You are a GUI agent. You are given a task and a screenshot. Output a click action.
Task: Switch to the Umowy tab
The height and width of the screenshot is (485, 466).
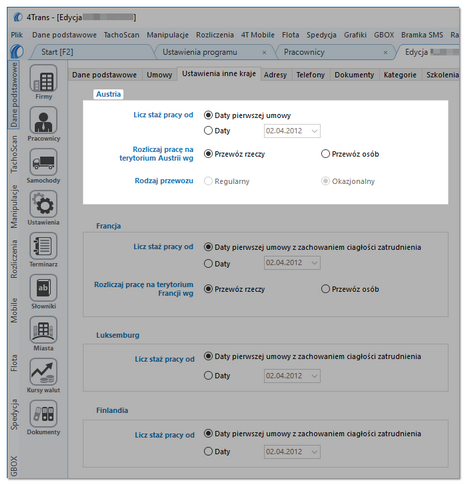(159, 75)
